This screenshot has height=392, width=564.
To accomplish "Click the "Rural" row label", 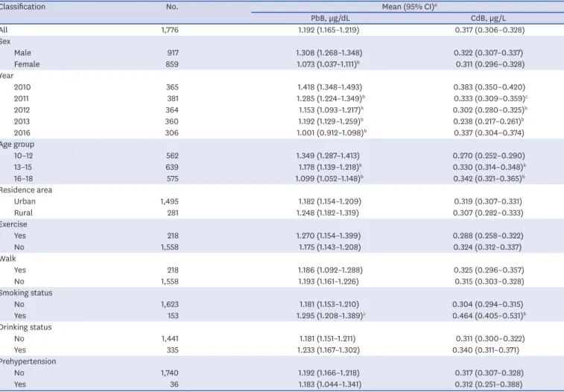I will 23,213.
